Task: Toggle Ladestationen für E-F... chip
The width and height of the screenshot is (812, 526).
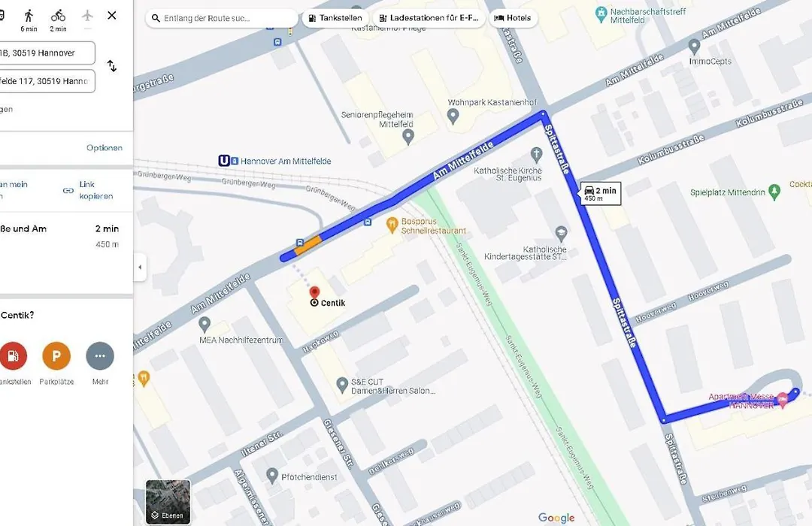Action: 429,18
